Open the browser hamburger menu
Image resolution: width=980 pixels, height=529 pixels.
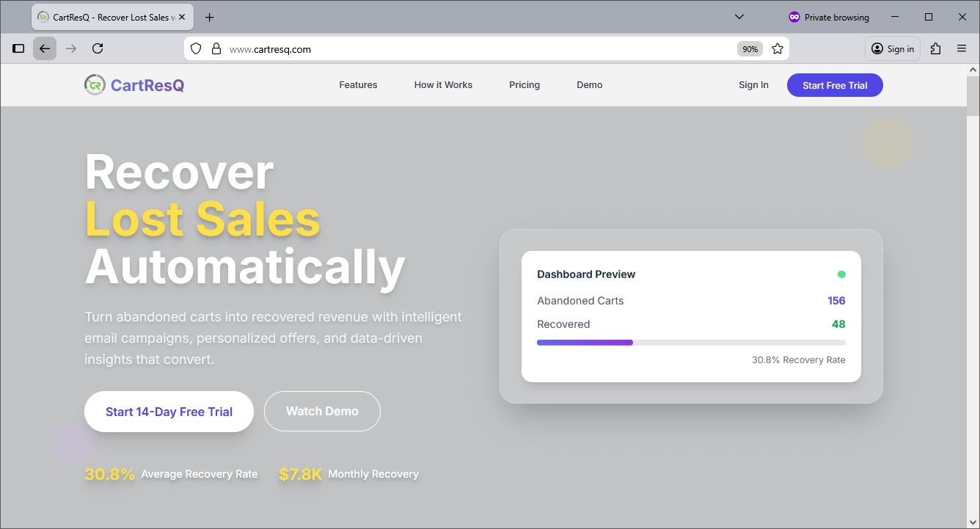point(962,48)
